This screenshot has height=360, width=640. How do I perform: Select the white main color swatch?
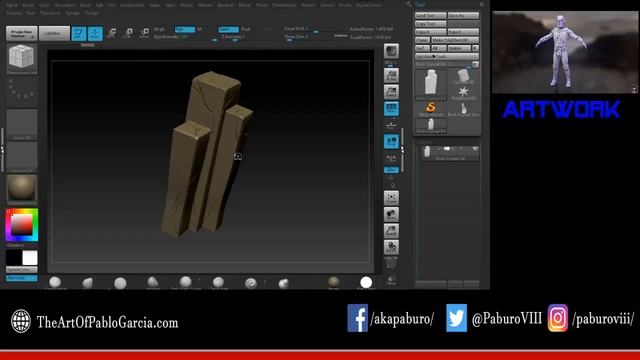point(30,258)
